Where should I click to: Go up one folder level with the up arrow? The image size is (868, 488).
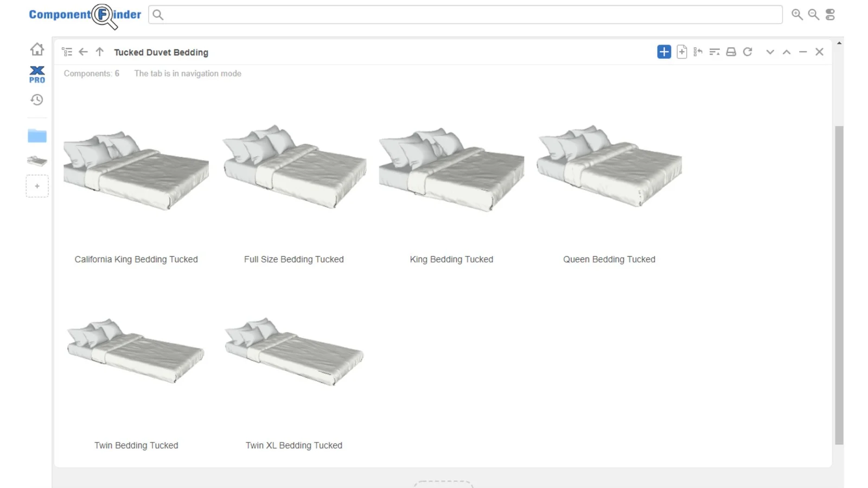[x=100, y=52]
